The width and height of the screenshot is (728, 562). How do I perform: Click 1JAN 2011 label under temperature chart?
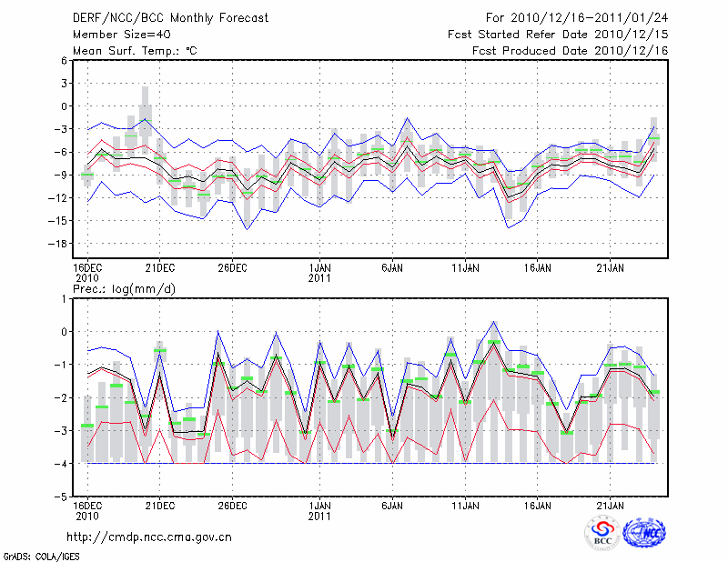pos(319,272)
